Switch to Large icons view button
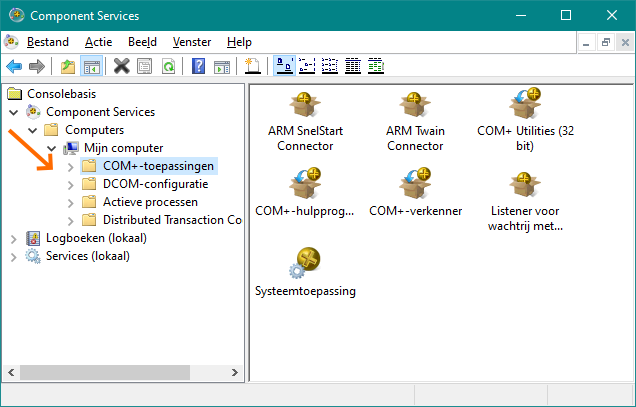The height and width of the screenshot is (407, 636). [284, 66]
